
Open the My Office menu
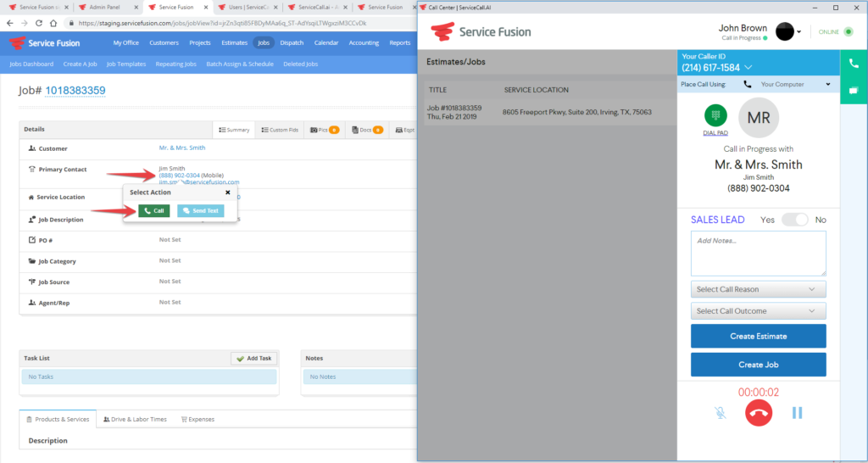126,42
